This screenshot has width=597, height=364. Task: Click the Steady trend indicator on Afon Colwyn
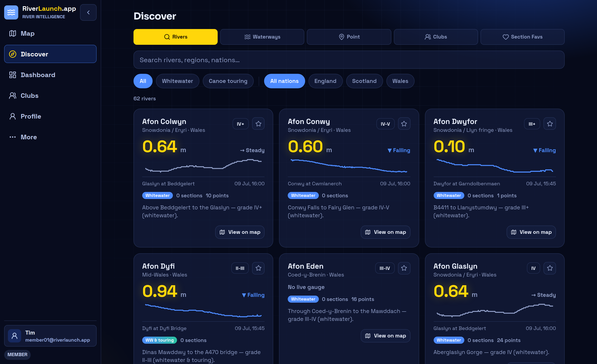coord(252,150)
